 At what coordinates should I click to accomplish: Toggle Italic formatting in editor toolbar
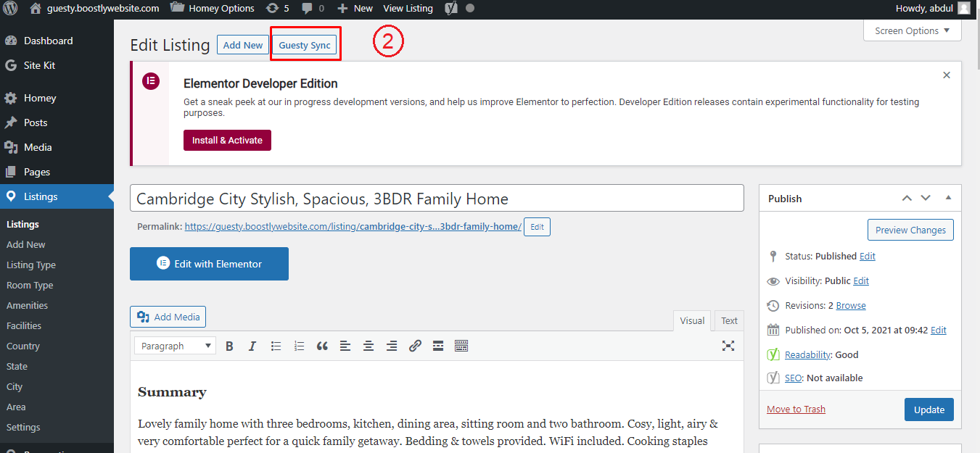point(252,346)
